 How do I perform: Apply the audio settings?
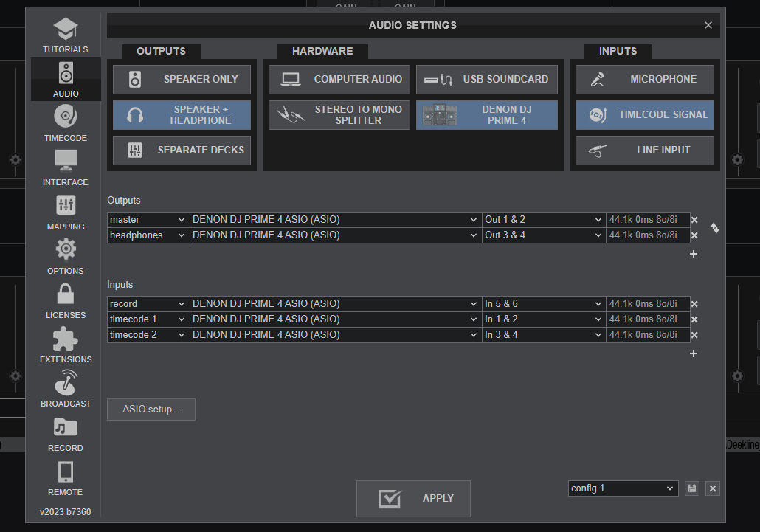coord(413,499)
